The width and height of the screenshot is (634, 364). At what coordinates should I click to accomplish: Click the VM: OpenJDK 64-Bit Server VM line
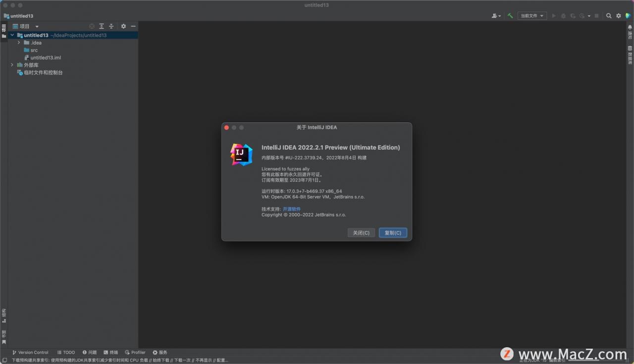coord(313,197)
